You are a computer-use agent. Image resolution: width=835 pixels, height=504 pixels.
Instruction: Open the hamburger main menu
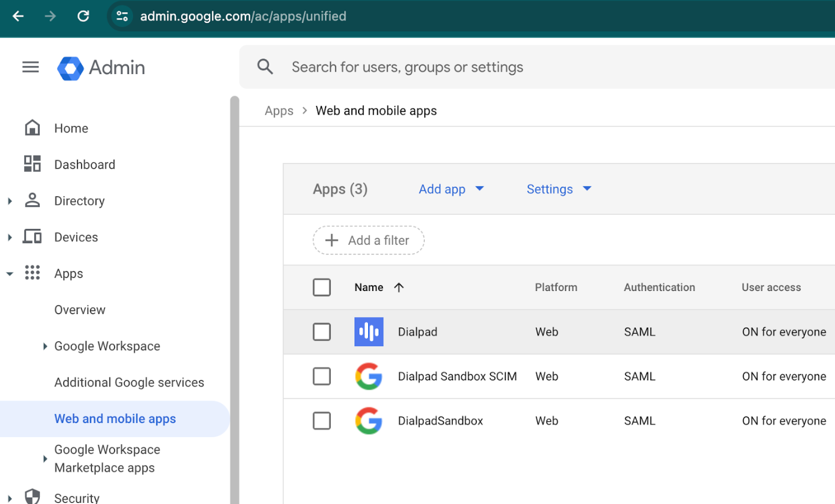coord(31,67)
